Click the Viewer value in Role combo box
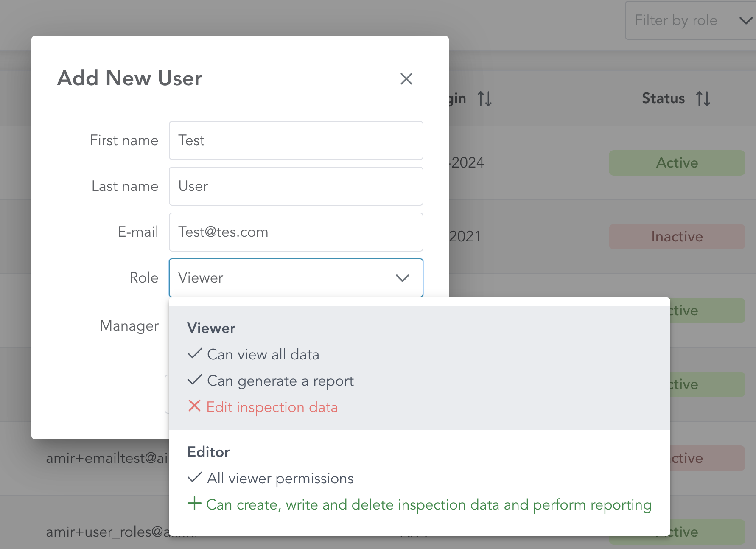Viewport: 756px width, 549px height. click(x=201, y=278)
